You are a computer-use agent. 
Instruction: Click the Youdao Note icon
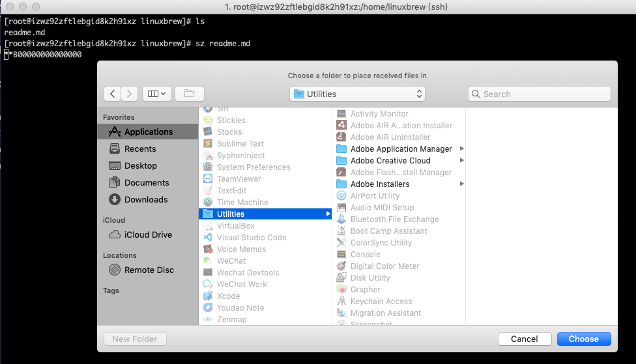tap(208, 308)
